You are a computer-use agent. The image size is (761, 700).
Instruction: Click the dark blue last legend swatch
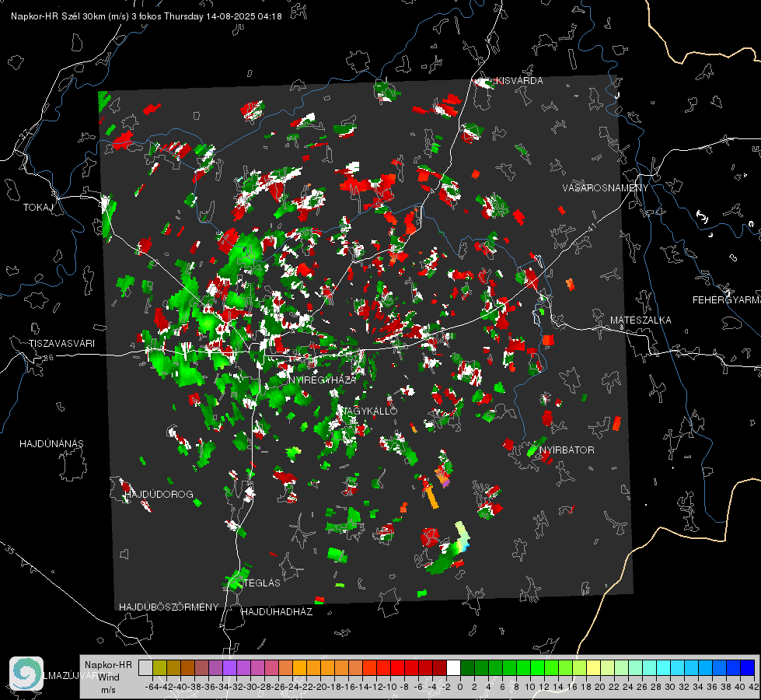tap(748, 667)
